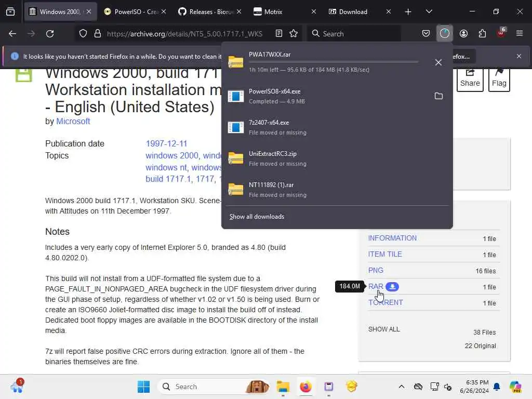
Task: Open File Explorer from taskbar
Action: click(283, 387)
